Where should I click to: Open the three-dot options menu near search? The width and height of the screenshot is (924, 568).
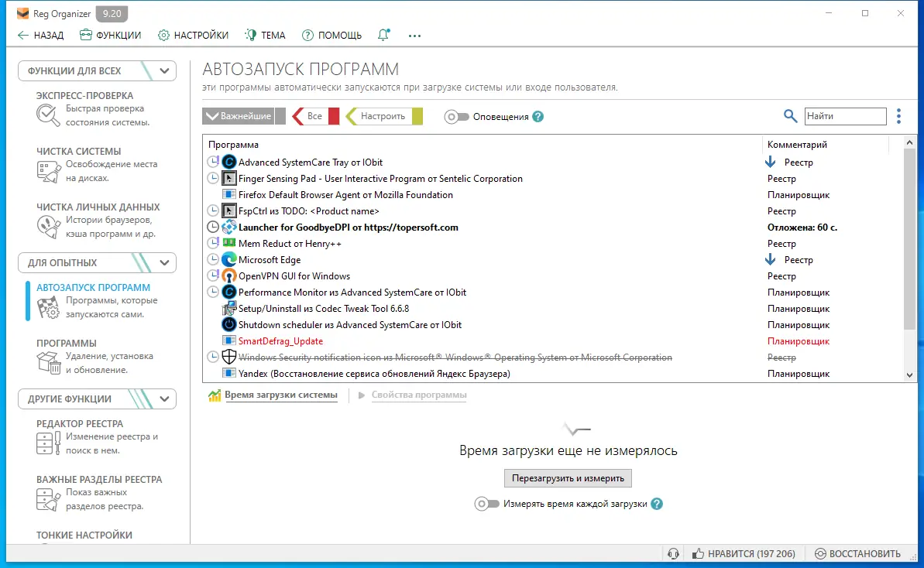click(898, 116)
